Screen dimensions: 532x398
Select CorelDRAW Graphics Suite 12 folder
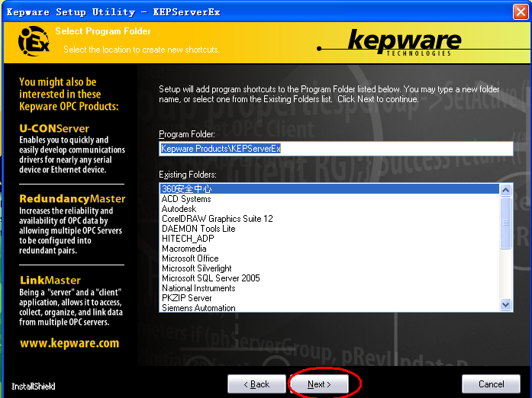(217, 219)
